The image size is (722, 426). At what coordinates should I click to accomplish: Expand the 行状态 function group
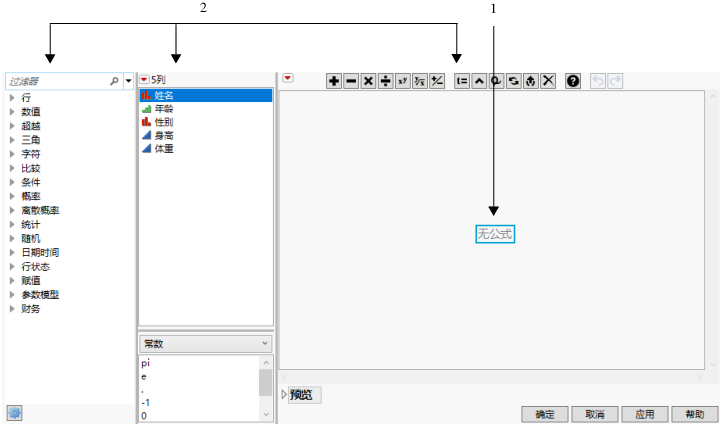12,266
